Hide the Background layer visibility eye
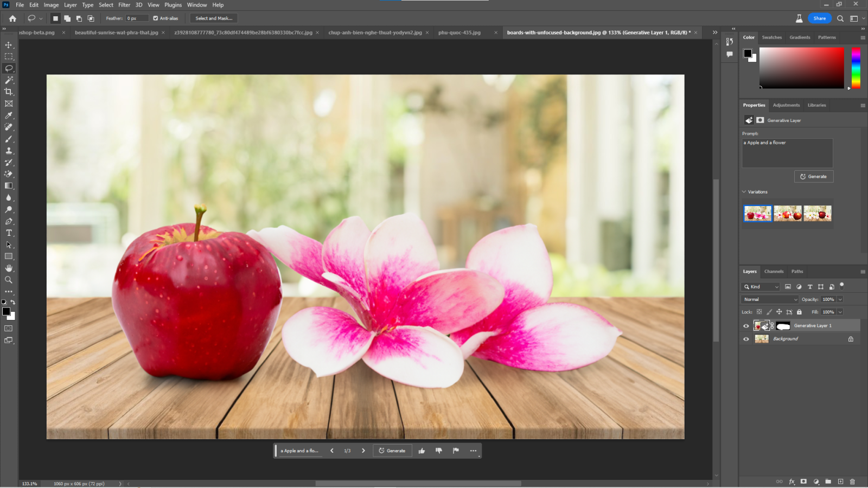 pyautogui.click(x=746, y=339)
